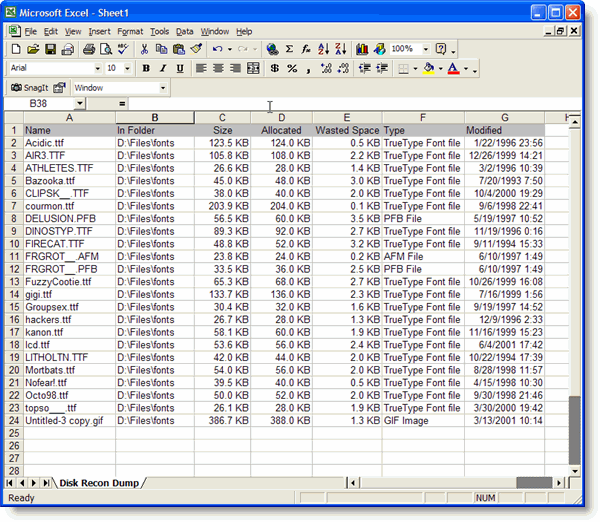Expand the Undo history dropdown arrow
The width and height of the screenshot is (600, 522).
[230, 49]
